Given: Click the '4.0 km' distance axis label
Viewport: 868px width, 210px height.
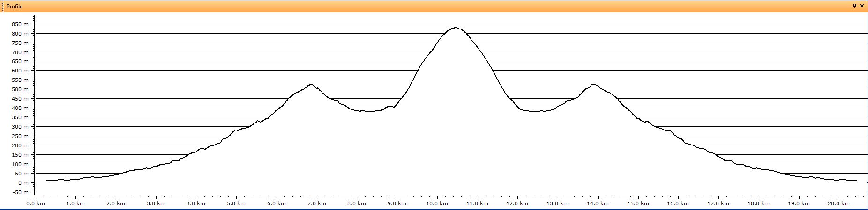Looking at the screenshot, I should [x=196, y=204].
